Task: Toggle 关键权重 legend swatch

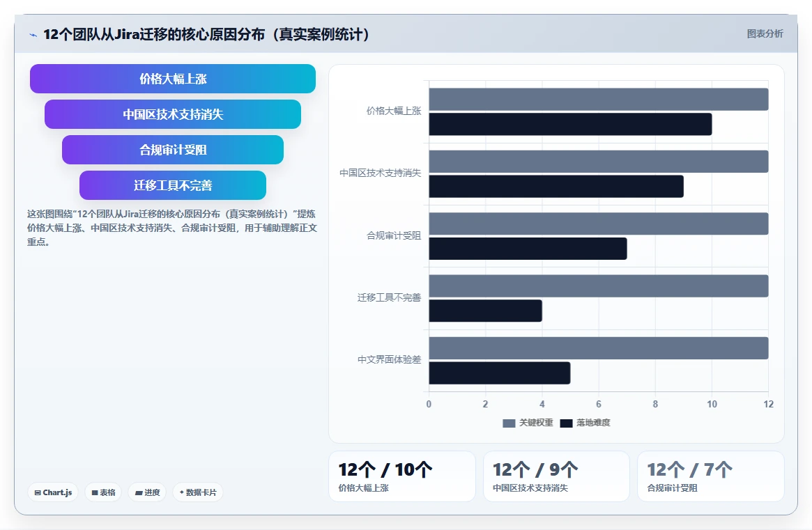Action: click(x=509, y=423)
